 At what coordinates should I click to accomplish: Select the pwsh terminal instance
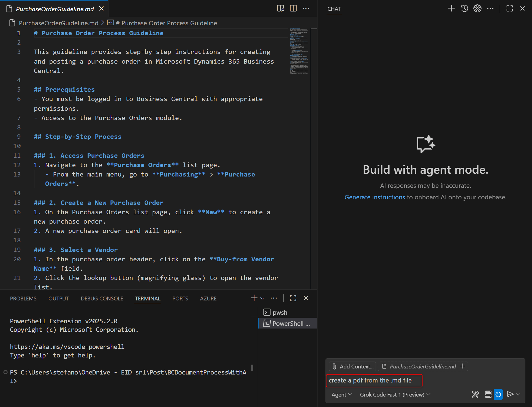point(280,313)
